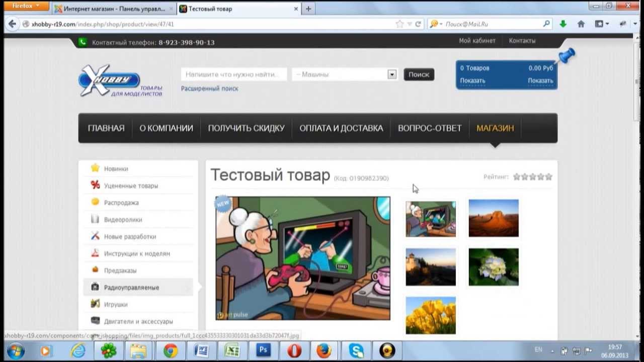Open the ГЛАВНАЯ menu item

(x=106, y=128)
